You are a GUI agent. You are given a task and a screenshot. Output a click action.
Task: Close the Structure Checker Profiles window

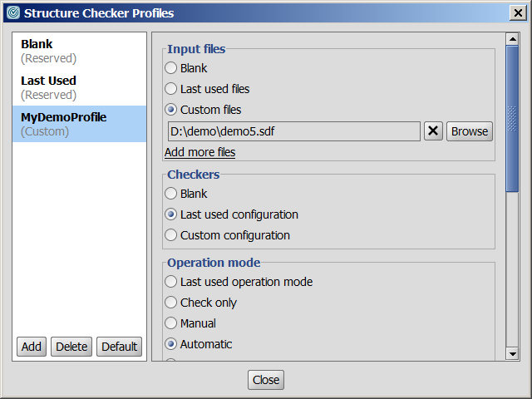[x=517, y=12]
